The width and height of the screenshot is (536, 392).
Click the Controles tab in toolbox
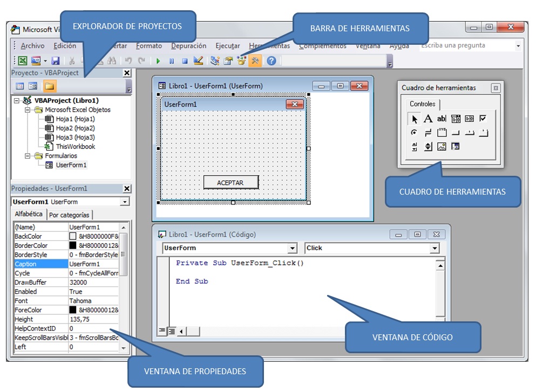423,104
